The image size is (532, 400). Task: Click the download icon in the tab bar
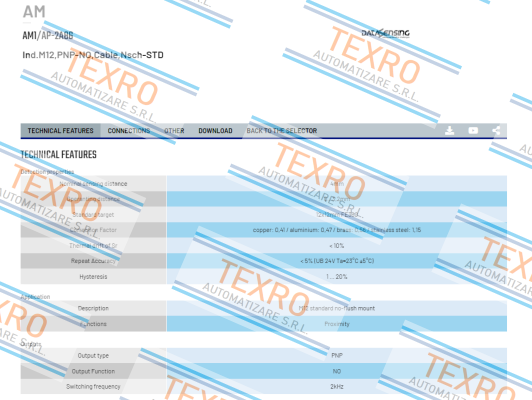click(x=450, y=131)
